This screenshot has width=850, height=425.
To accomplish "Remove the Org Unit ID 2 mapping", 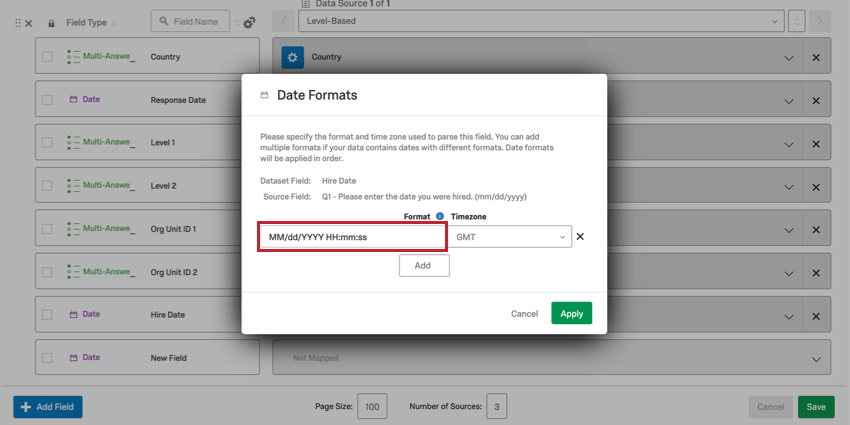I will click(816, 273).
